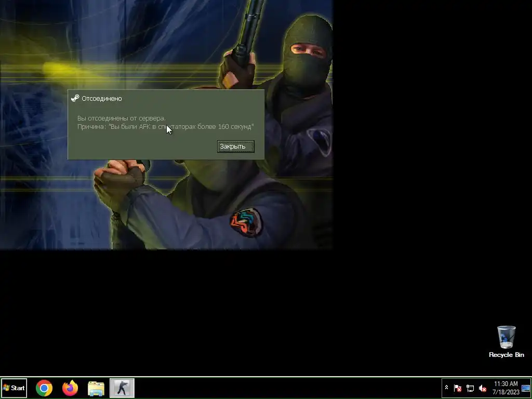Click the Show Desktop button in tray

coord(526,388)
